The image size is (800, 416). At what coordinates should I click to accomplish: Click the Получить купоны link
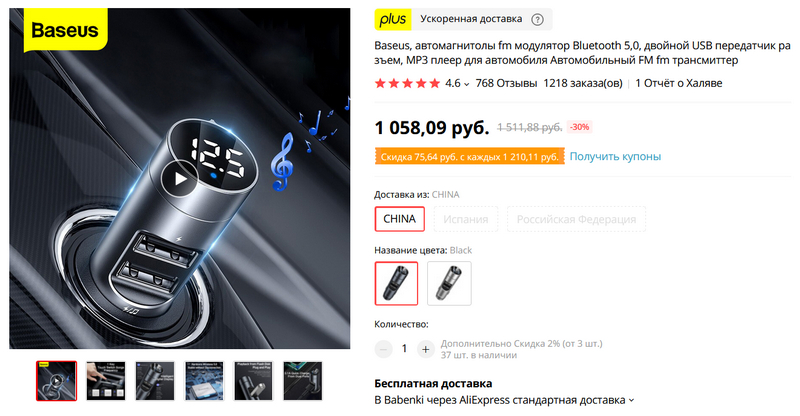615,156
